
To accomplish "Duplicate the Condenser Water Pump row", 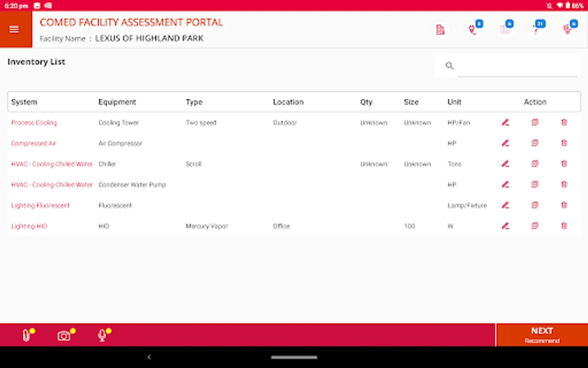I will 535,184.
